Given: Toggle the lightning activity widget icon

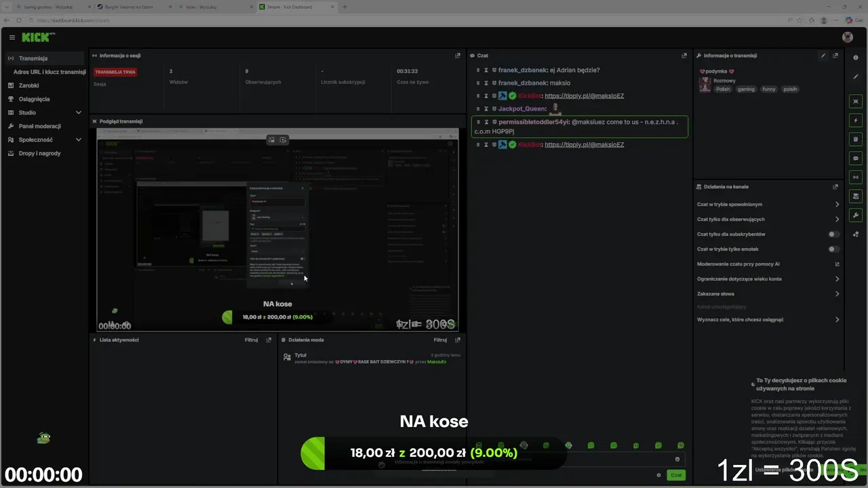Looking at the screenshot, I should 856,120.
